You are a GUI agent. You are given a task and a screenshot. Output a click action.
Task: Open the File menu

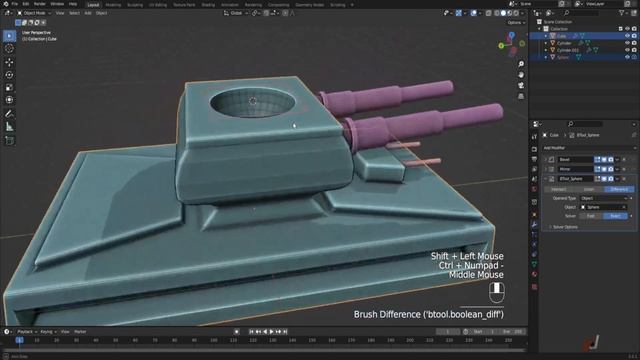[15, 4]
